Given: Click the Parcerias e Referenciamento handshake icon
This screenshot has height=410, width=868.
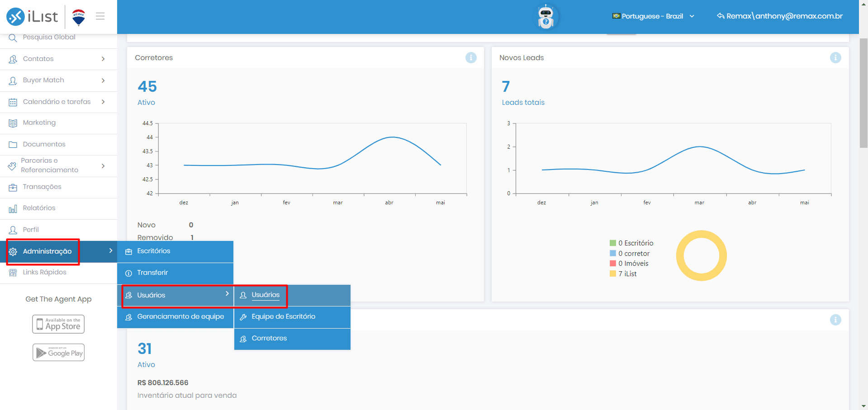Looking at the screenshot, I should point(12,166).
